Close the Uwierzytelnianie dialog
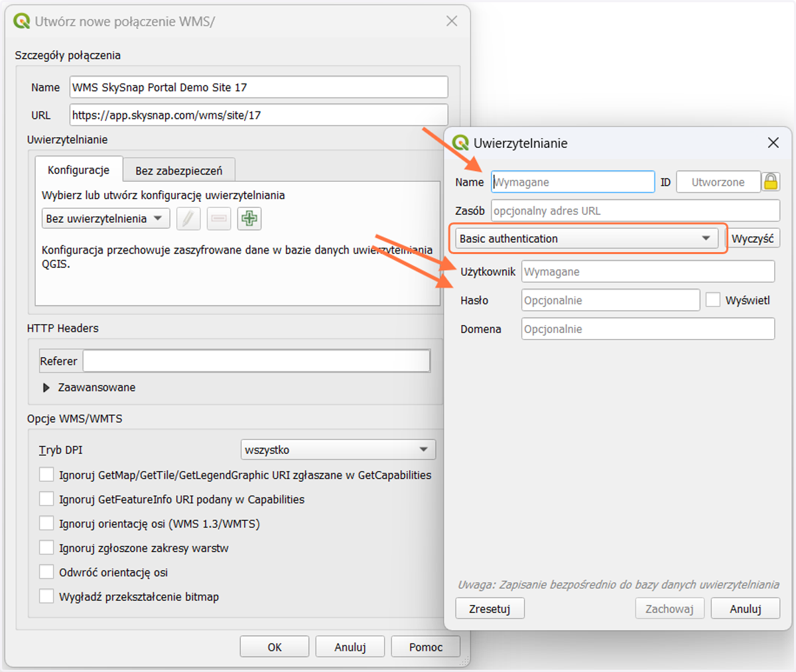 (x=773, y=143)
